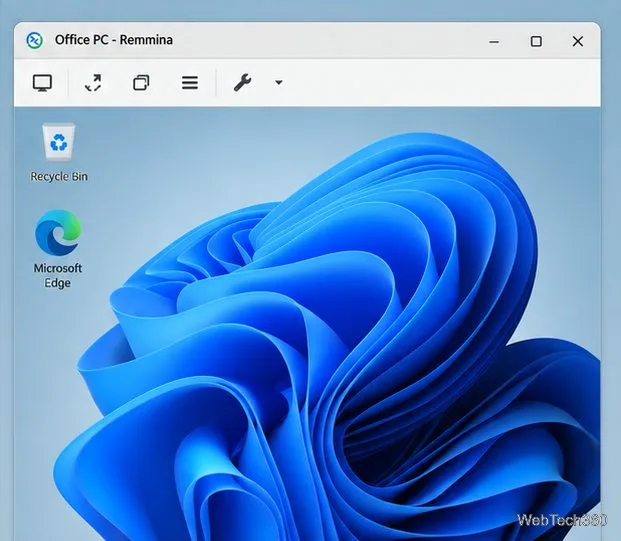Screen dimensions: 621x541
Task: Toggle fullscreen with the expand arrows icon
Action: tap(93, 83)
